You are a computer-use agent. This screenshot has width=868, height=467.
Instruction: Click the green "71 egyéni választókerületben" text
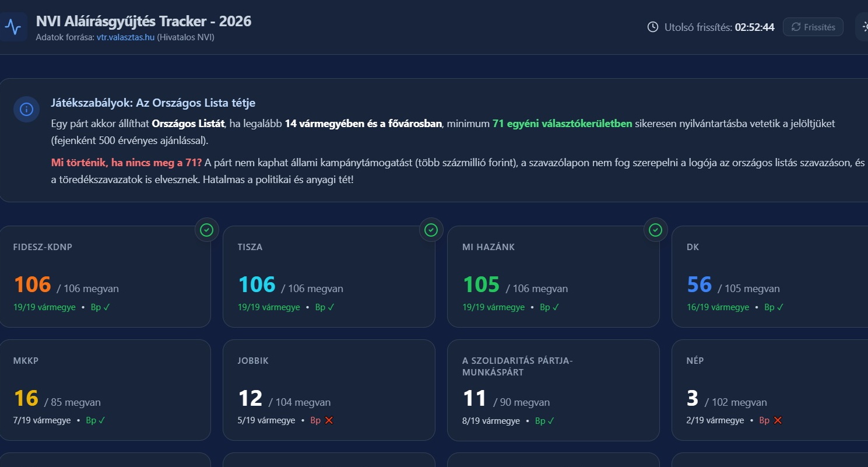click(x=562, y=124)
